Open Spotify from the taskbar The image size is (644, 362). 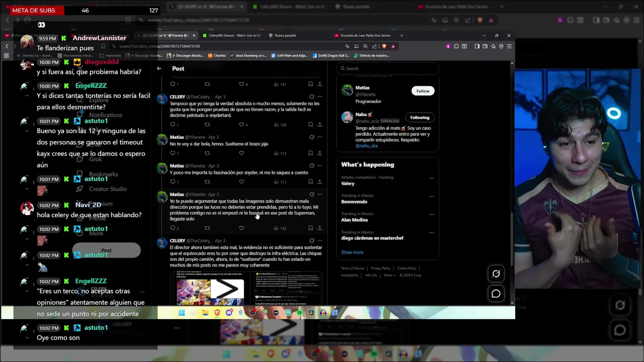click(x=300, y=313)
